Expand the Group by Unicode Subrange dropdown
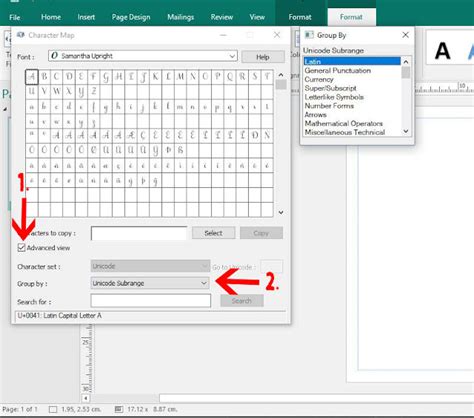474x418 pixels. [x=150, y=283]
